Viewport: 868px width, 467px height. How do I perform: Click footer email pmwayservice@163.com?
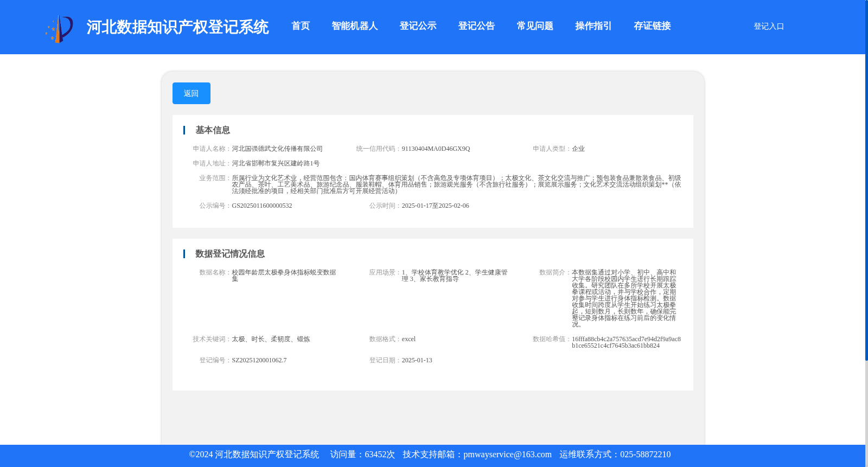point(507,455)
